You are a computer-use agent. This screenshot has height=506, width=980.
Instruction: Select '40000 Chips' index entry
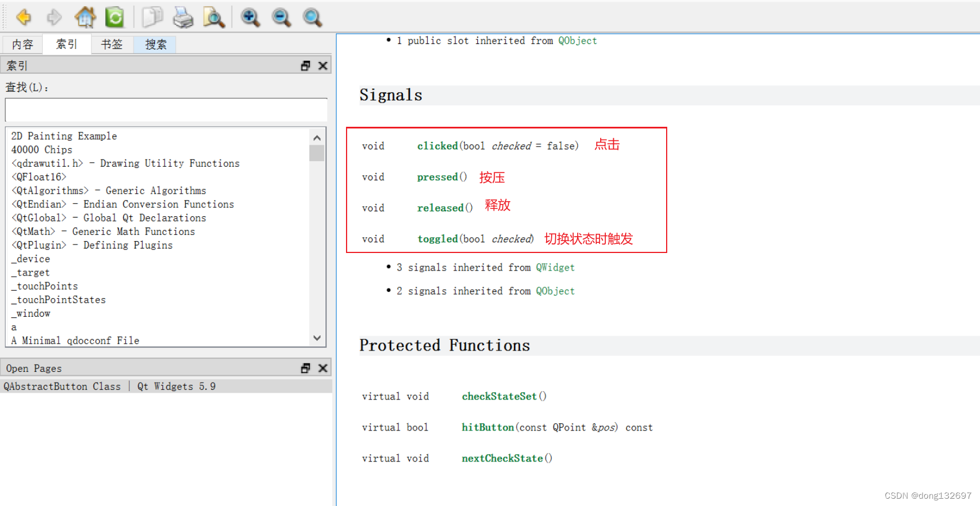pyautogui.click(x=42, y=150)
